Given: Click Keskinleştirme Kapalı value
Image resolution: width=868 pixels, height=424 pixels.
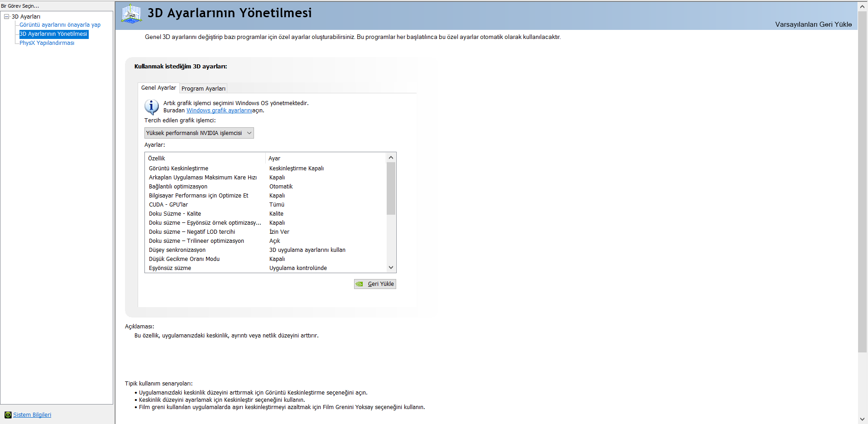Looking at the screenshot, I should coord(297,169).
